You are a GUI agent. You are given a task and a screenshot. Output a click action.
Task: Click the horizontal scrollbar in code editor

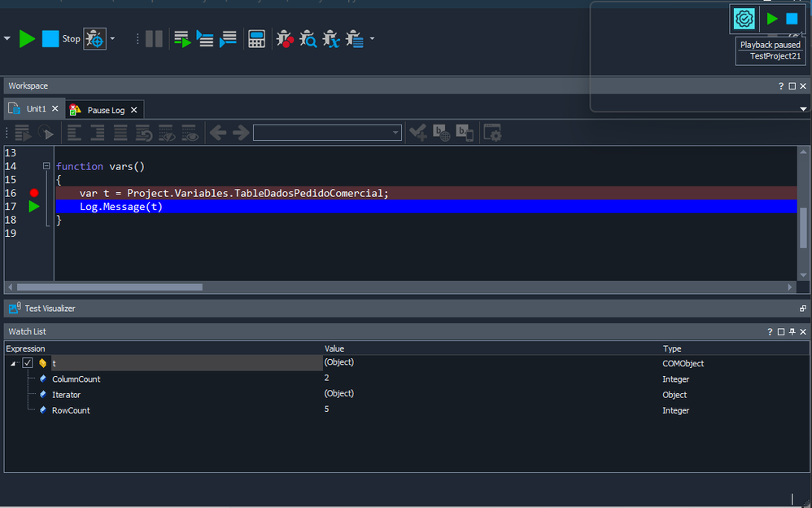pos(109,287)
